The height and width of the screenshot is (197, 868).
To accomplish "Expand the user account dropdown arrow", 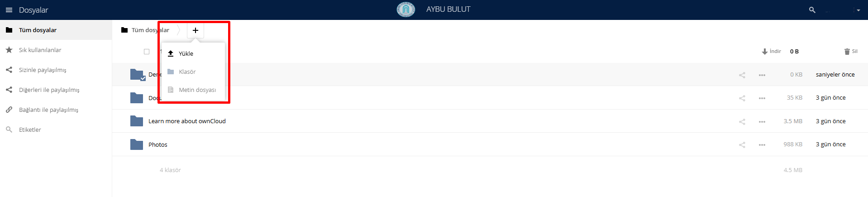I will pos(858,10).
